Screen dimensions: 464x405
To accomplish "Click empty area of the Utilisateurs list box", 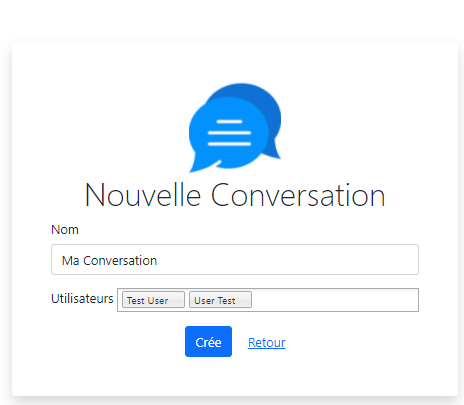I will pyautogui.click(x=333, y=300).
